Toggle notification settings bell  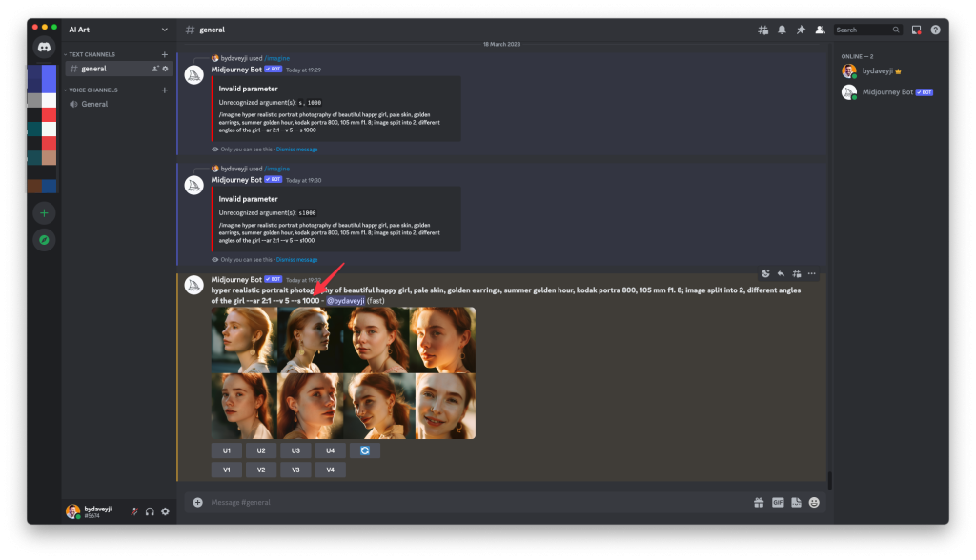pos(782,30)
